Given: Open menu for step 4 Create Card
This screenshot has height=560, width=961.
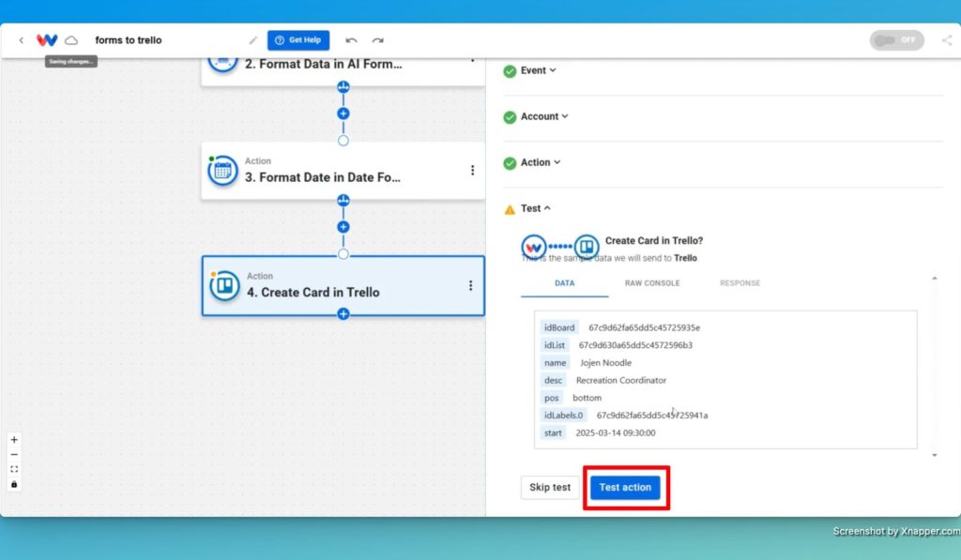Looking at the screenshot, I should click(x=470, y=285).
